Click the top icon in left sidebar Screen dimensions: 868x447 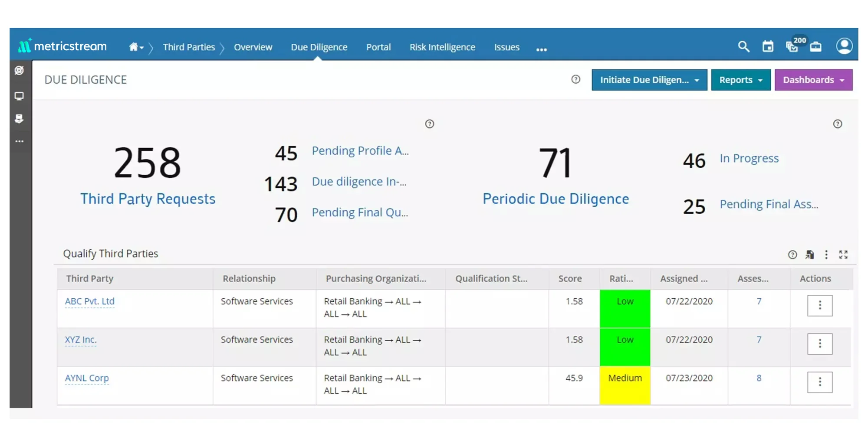click(19, 70)
